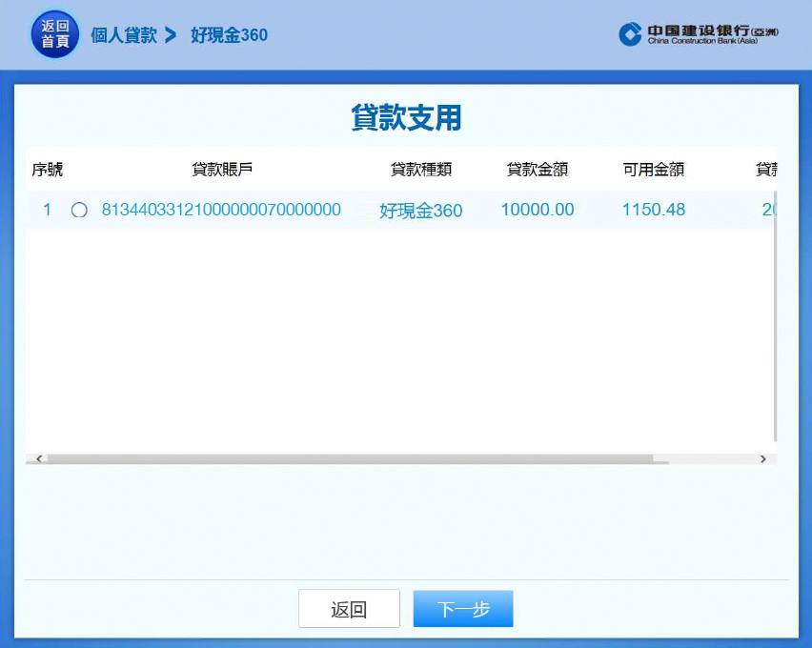Click the horizontal scrollbar left arrow

click(x=39, y=459)
